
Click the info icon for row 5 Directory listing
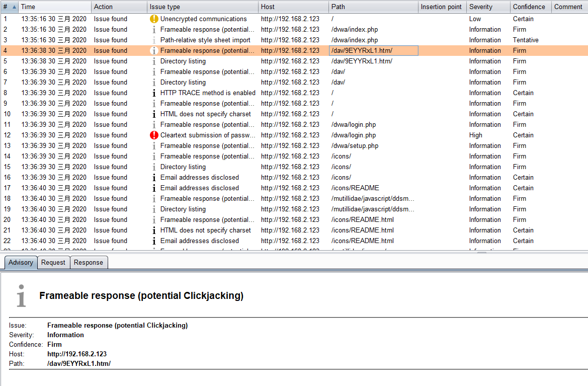154,61
